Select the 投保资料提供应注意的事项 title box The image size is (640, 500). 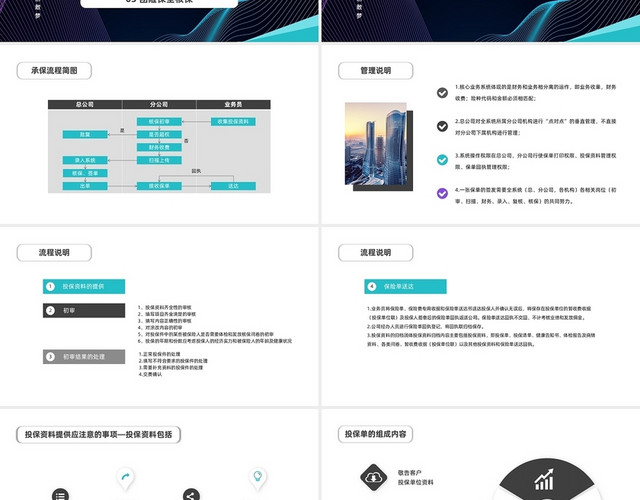point(98,434)
